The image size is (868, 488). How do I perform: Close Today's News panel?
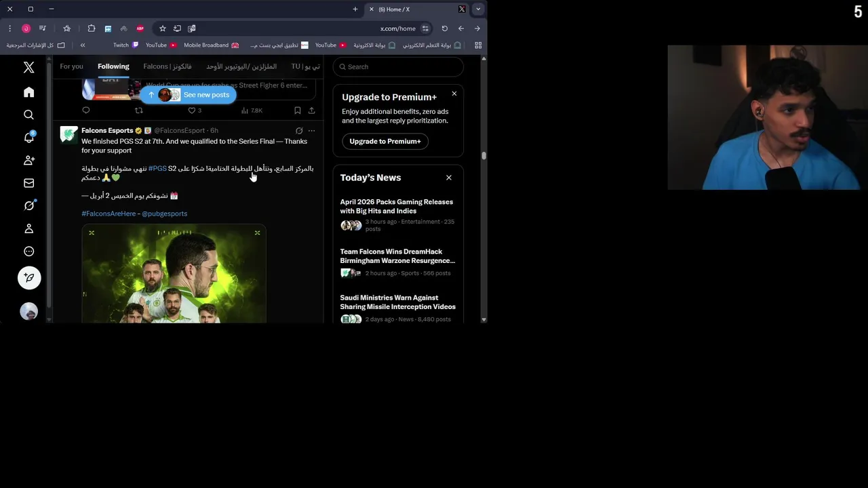(449, 178)
